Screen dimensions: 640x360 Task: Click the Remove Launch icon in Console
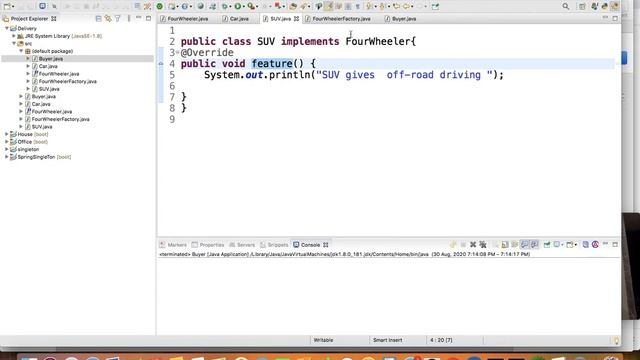473,244
